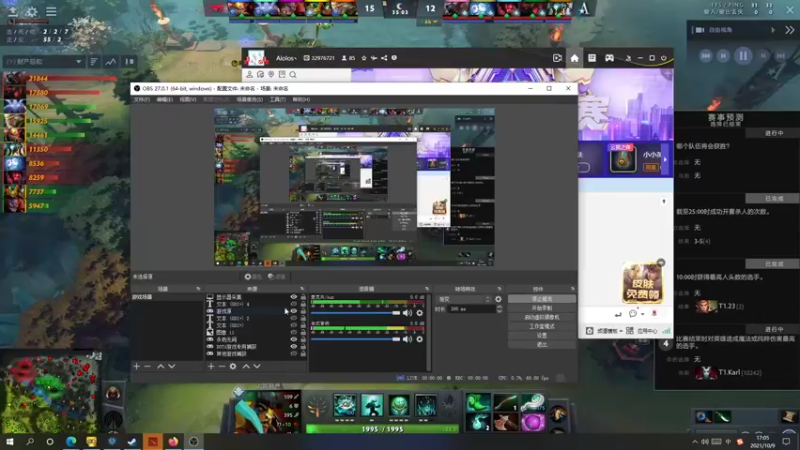The image size is (800, 450).
Task: Share the room via share icon in Aiolos bar
Action: [x=384, y=58]
